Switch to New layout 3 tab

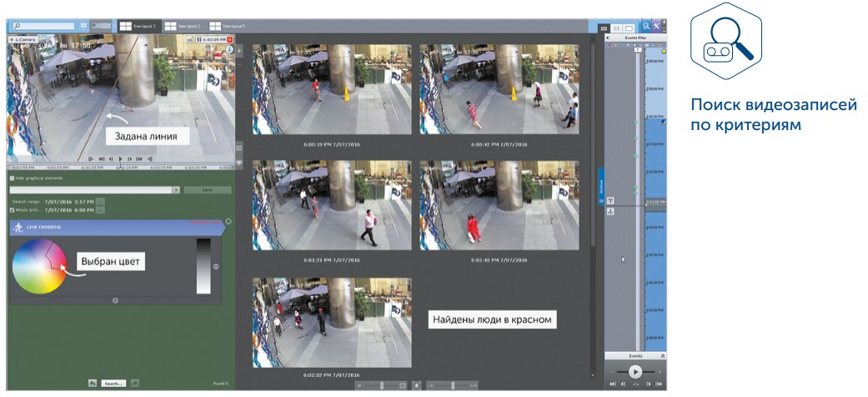pos(139,26)
